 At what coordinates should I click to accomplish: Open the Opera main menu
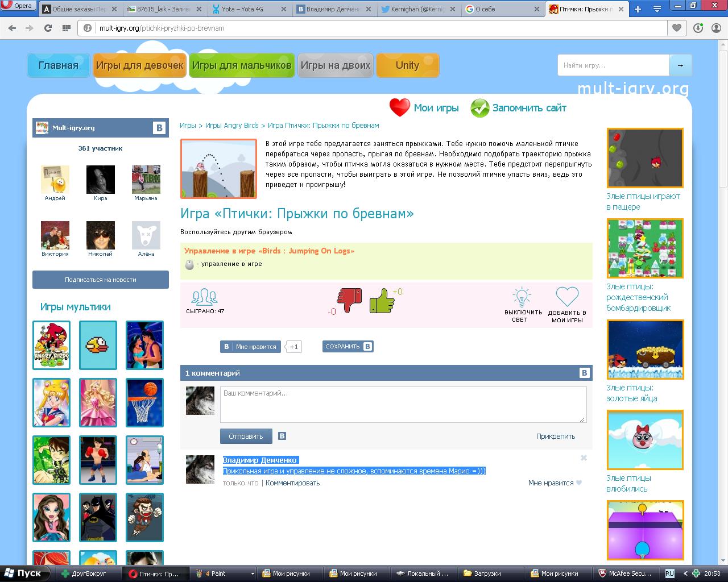pos(18,6)
